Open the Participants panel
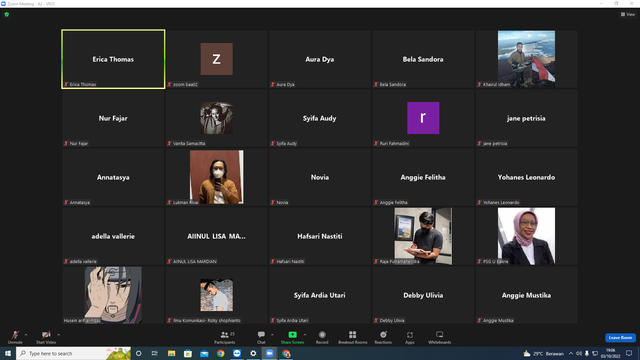Screen dimensions: 640x360 point(224,337)
